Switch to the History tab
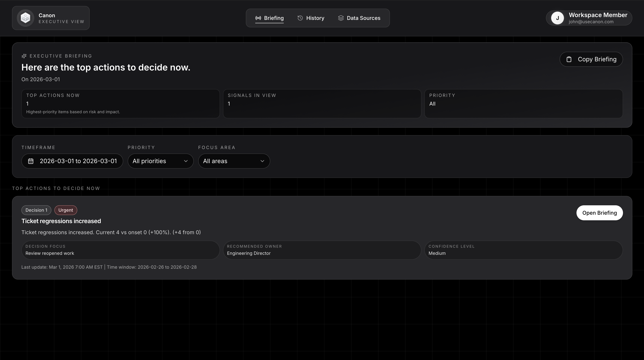Screen dimensions: 644x360 click(x=311, y=18)
